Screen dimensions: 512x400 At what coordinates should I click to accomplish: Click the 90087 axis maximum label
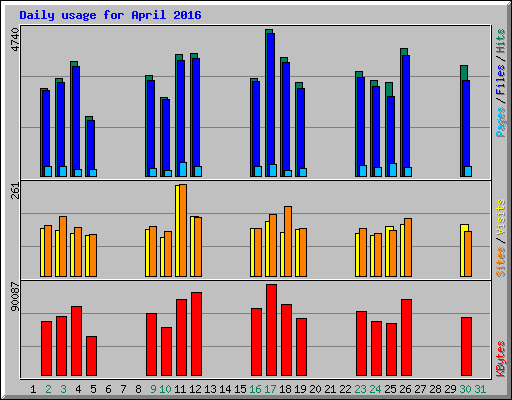(x=15, y=297)
